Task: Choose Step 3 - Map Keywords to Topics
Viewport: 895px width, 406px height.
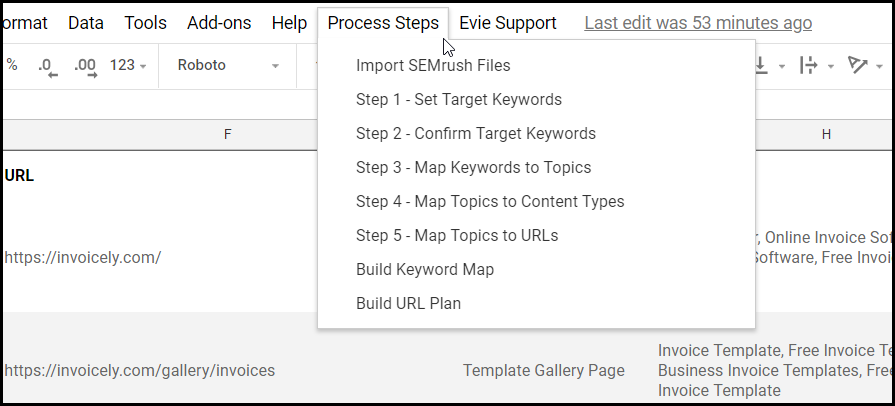Action: (x=473, y=168)
